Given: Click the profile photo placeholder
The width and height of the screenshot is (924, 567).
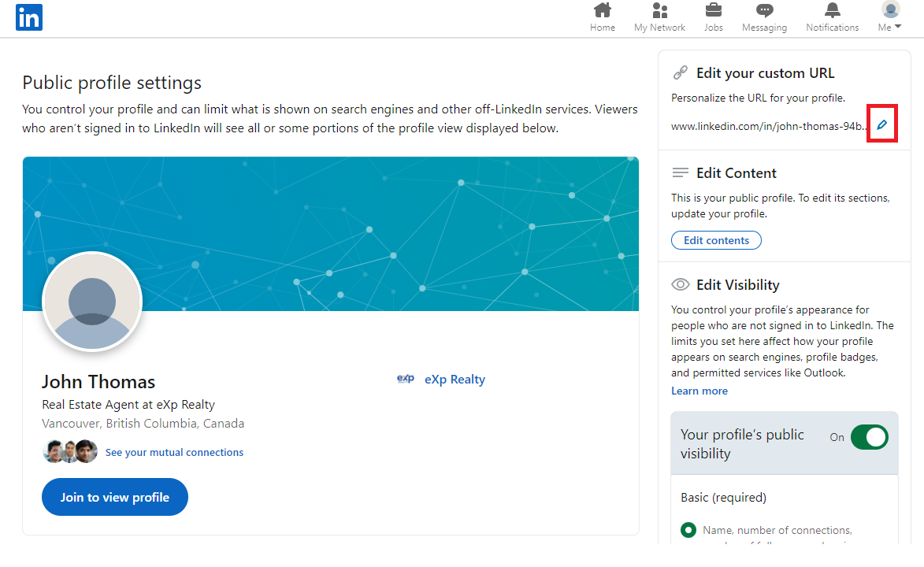Looking at the screenshot, I should click(x=93, y=302).
